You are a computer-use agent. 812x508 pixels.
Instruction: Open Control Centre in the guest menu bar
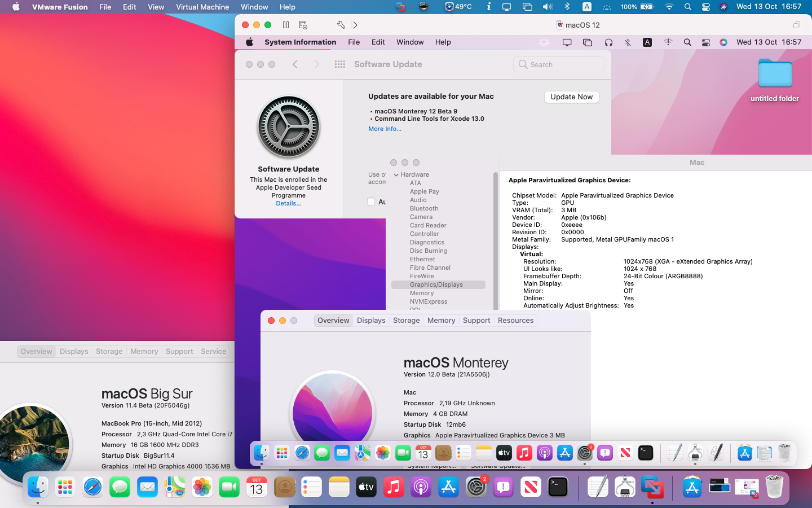click(x=706, y=42)
